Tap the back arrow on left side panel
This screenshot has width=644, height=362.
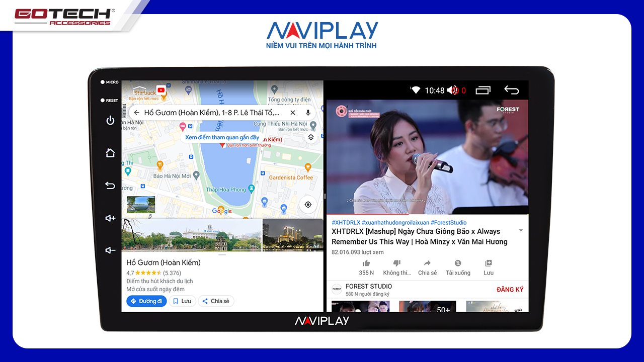[110, 186]
